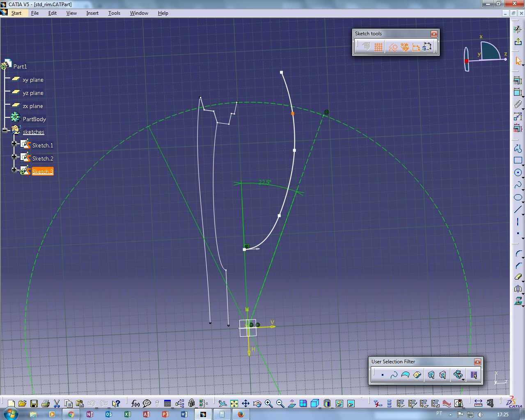This screenshot has width=525, height=420.
Task: Click the Exit workbench icon
Action: (518, 41)
